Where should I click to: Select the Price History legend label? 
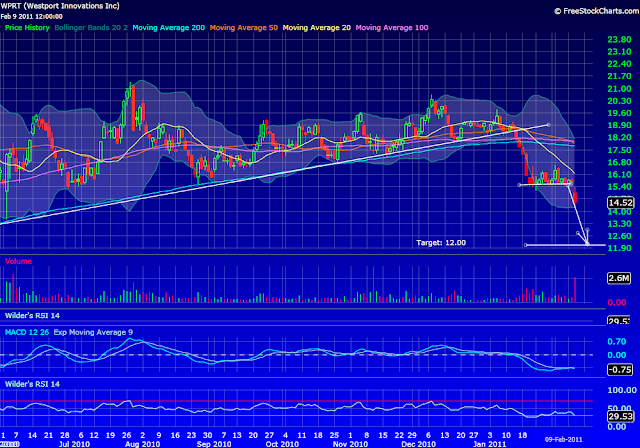(27, 28)
